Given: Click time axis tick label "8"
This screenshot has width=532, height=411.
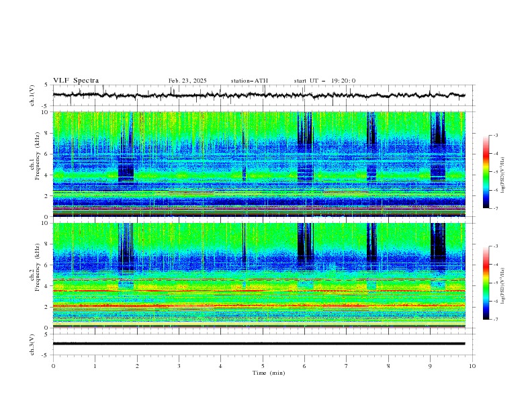Looking at the screenshot, I should point(388,366).
